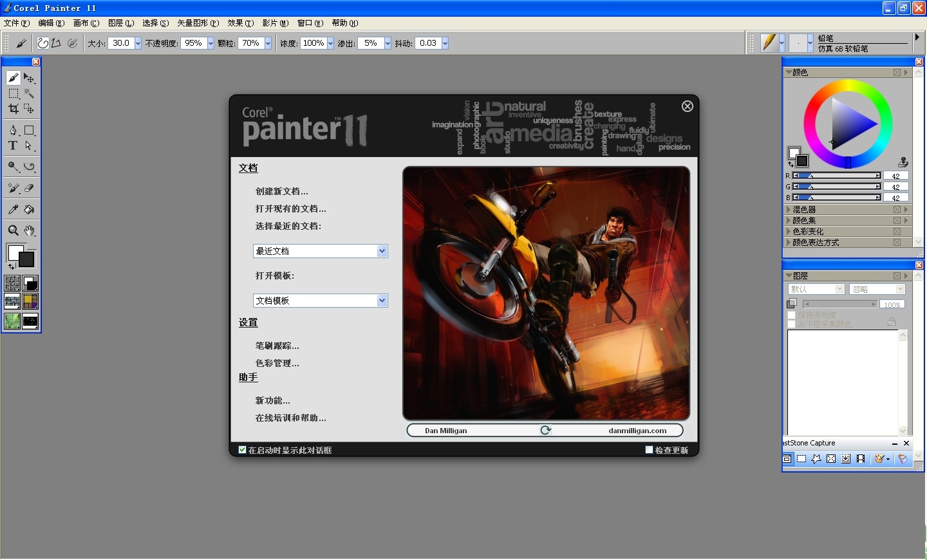Open the 编辑 menu
This screenshot has height=560, width=927.
tap(51, 23)
